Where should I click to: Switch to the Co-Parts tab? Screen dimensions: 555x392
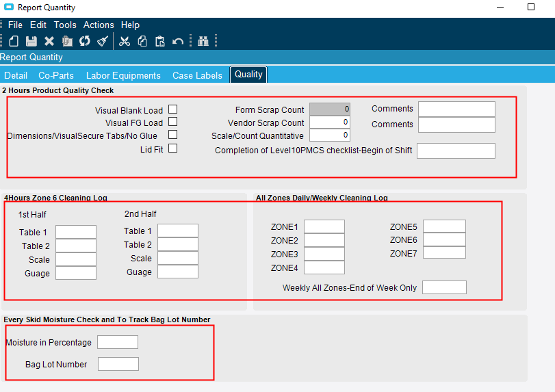[x=57, y=75]
